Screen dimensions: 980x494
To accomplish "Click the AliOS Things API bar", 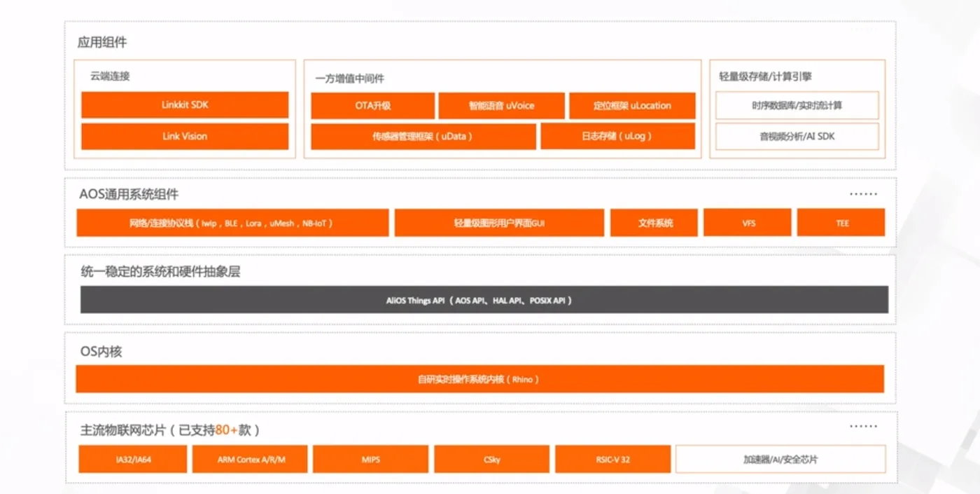I will [x=484, y=300].
